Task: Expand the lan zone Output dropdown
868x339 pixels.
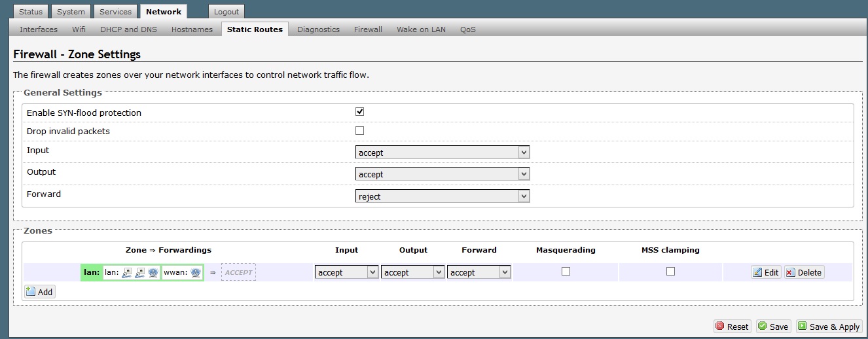Action: click(412, 272)
